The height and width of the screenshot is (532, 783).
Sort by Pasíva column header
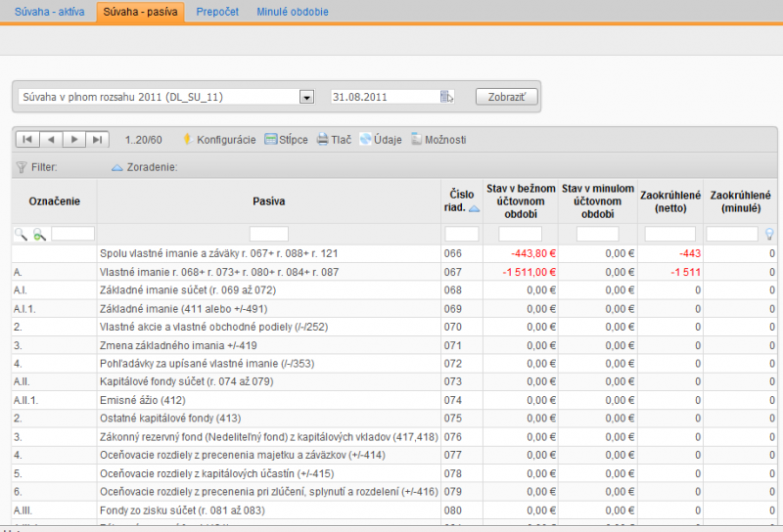click(x=268, y=201)
